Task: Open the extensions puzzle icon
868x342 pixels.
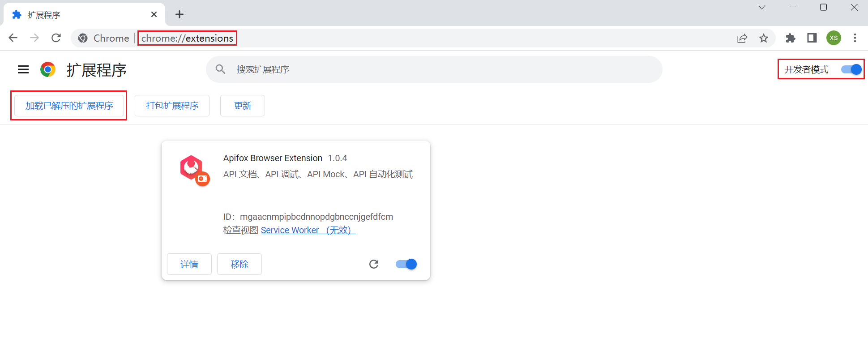Action: 790,38
